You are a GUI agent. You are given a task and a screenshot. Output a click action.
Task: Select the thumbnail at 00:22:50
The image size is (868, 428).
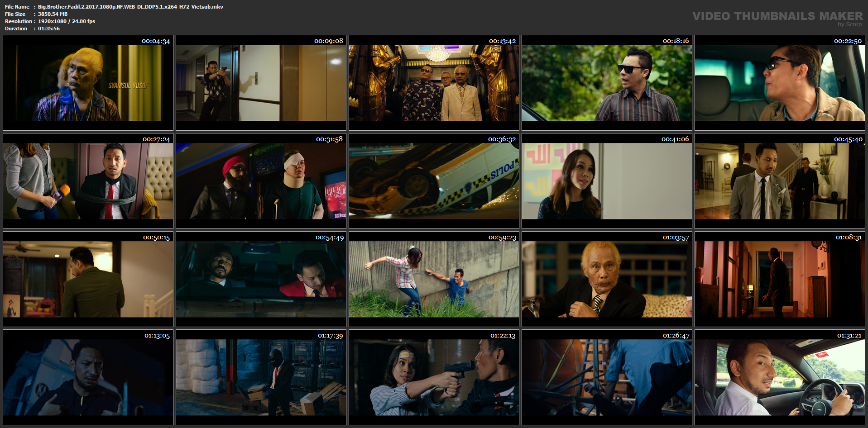(x=780, y=83)
